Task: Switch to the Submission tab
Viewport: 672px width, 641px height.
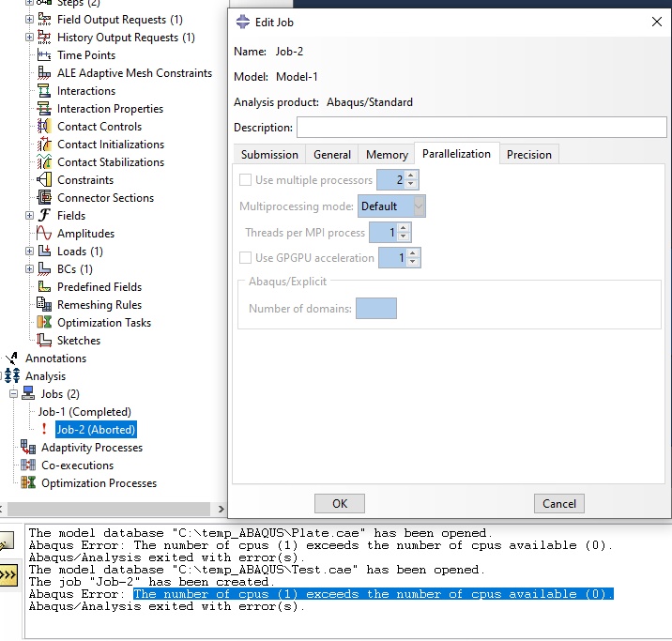Action: 269,155
